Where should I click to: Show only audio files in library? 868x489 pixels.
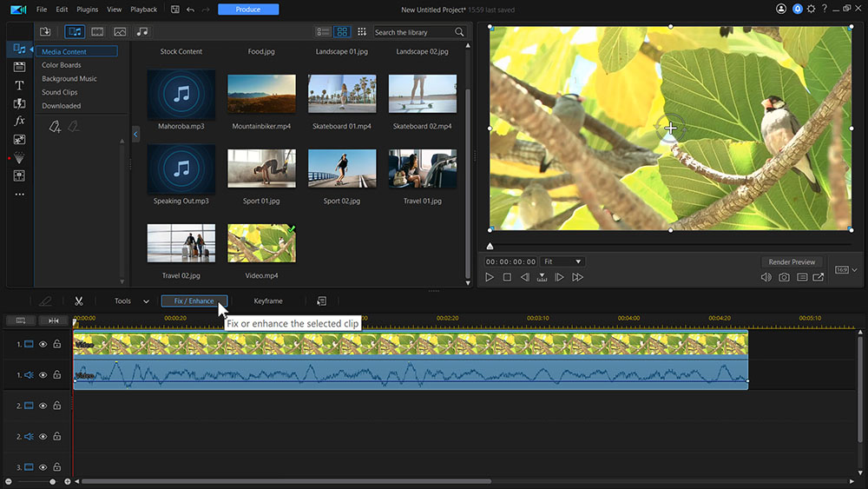142,32
